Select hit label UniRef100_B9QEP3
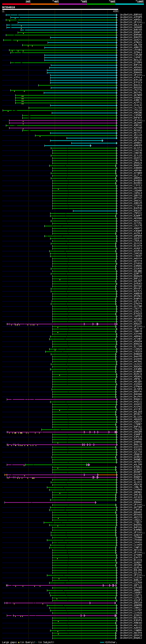This screenshot has height=644, width=146. pyautogui.click(x=131, y=477)
